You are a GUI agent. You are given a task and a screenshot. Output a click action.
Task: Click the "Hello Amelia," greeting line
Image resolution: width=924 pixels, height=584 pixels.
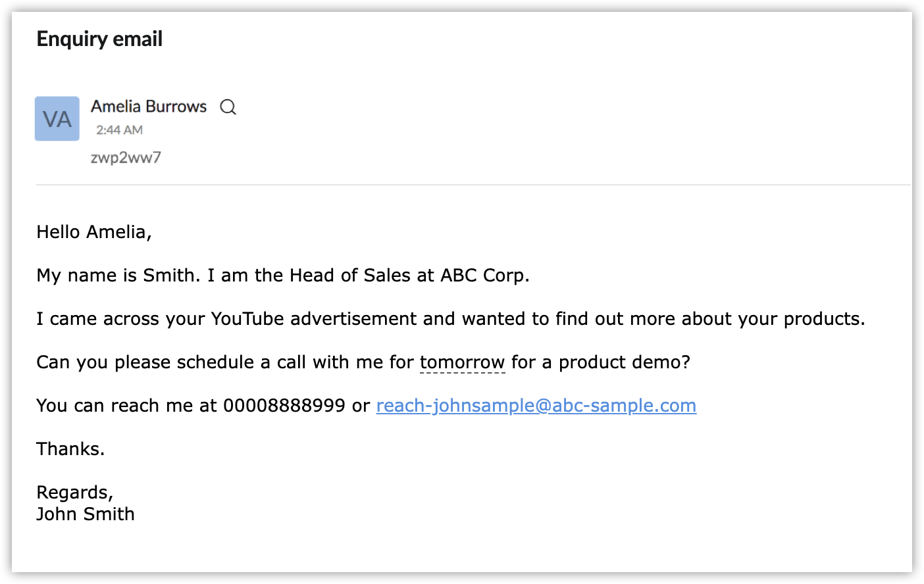pyautogui.click(x=94, y=232)
